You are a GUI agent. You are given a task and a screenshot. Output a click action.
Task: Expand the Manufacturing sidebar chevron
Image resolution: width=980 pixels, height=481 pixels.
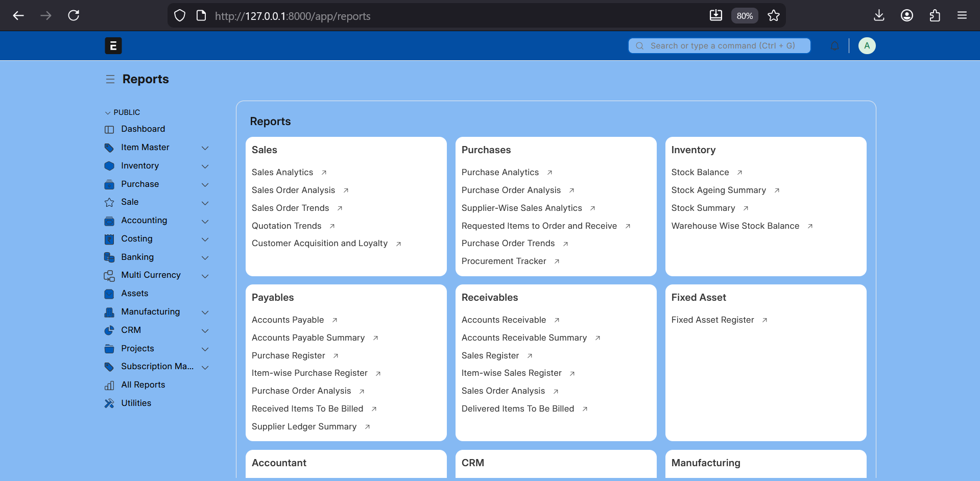point(205,312)
